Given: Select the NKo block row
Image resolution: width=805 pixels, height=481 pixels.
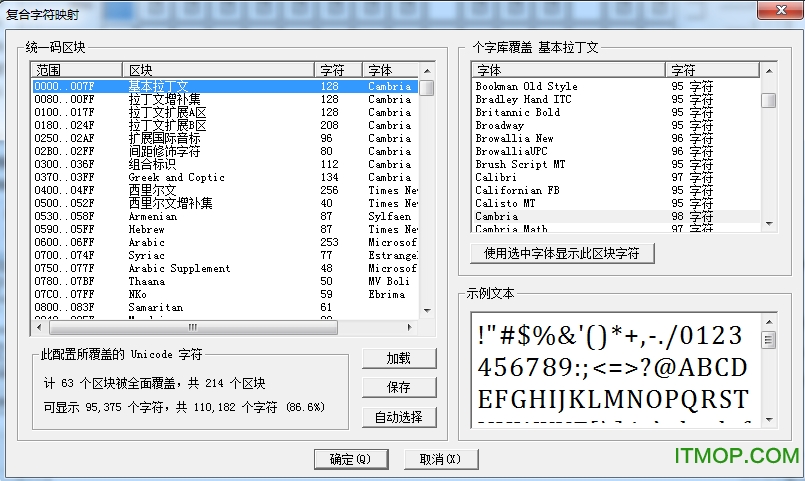Looking at the screenshot, I should pyautogui.click(x=225, y=294).
